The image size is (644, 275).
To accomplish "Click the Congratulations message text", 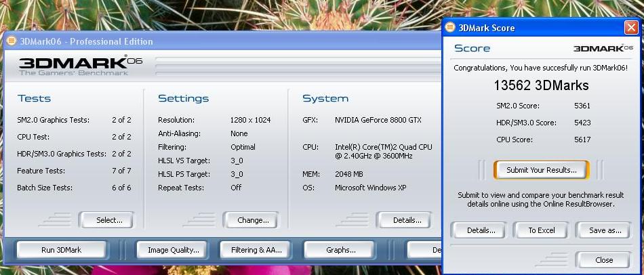I will pos(540,68).
